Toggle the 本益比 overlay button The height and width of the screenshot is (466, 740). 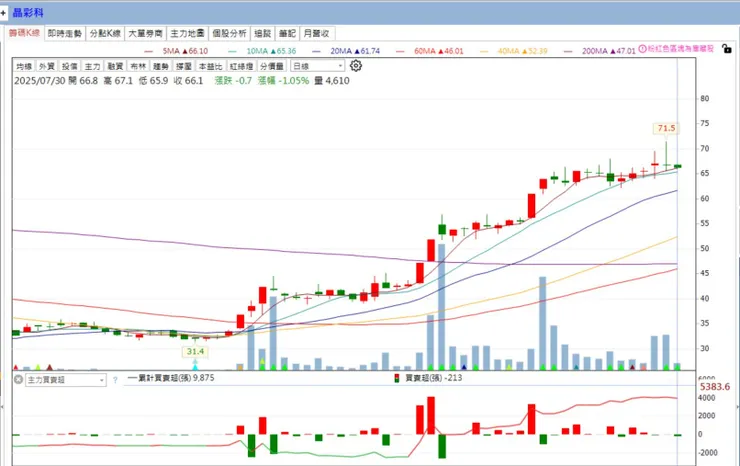[x=210, y=66]
